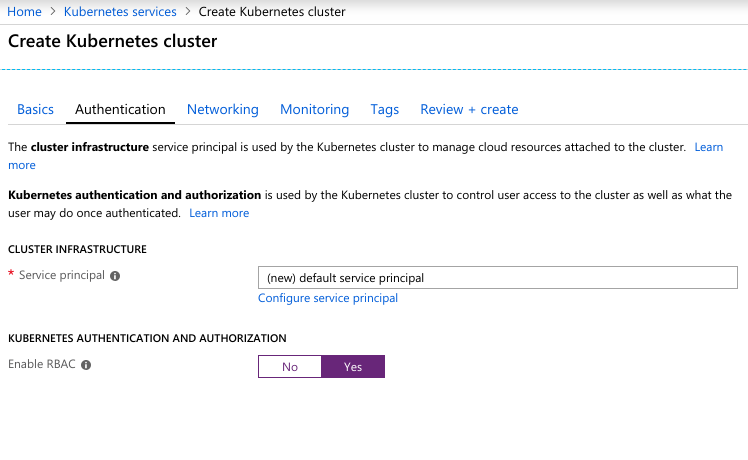Image resolution: width=748 pixels, height=460 pixels.
Task: Navigate to Home in the breadcrumb
Action: click(25, 12)
